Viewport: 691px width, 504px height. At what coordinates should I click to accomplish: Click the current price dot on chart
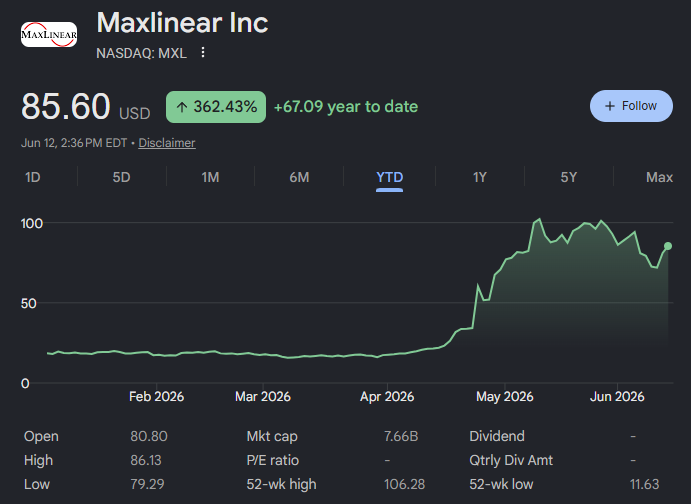(668, 246)
